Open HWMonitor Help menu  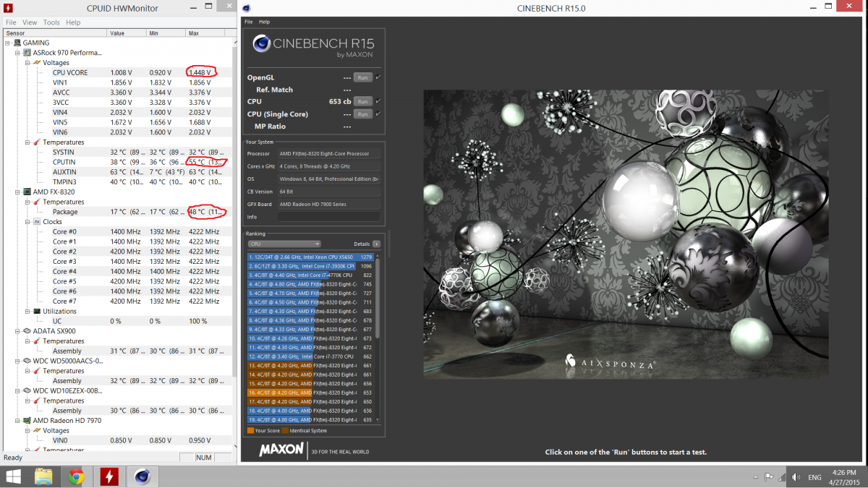[73, 22]
